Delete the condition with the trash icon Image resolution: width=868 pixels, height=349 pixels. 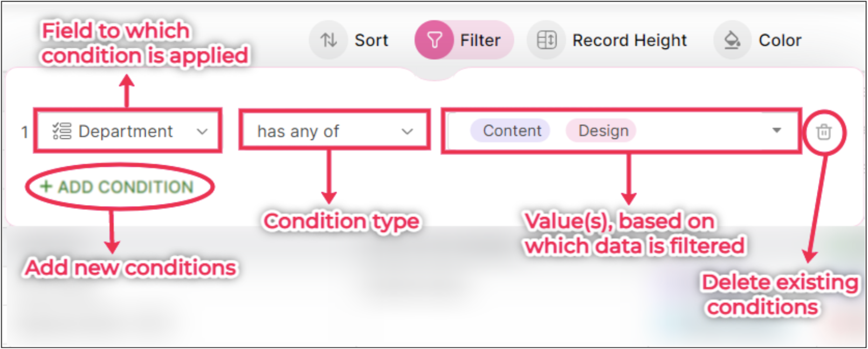(823, 131)
